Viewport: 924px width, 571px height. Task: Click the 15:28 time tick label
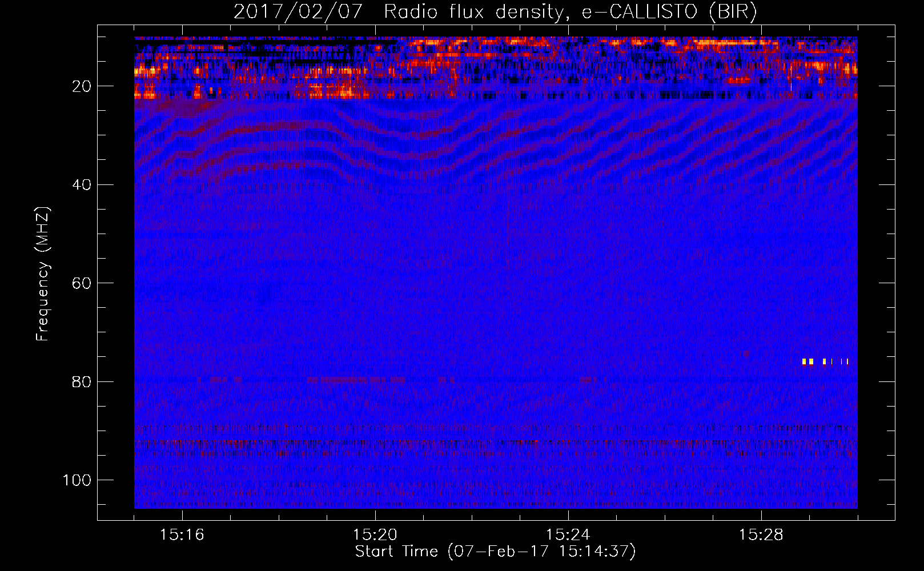[x=761, y=535]
